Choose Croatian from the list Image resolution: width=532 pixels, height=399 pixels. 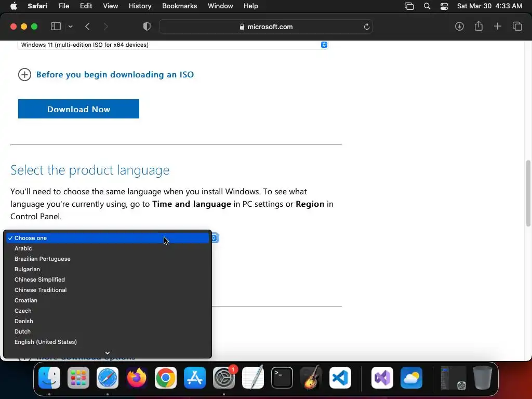point(108,300)
